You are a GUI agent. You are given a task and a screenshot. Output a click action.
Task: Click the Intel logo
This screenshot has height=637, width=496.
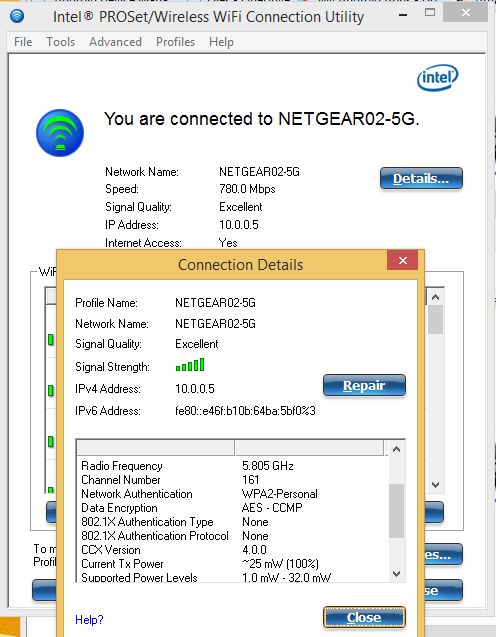437,78
